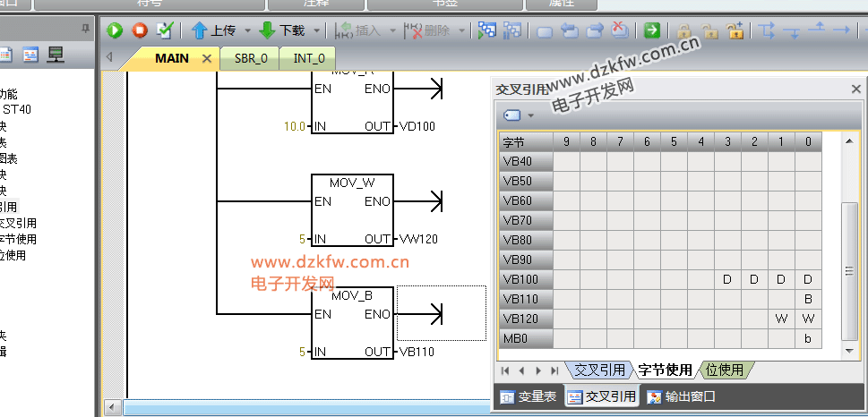Switch to the INT_0 tab
Image resolution: width=868 pixels, height=417 pixels.
click(x=309, y=58)
